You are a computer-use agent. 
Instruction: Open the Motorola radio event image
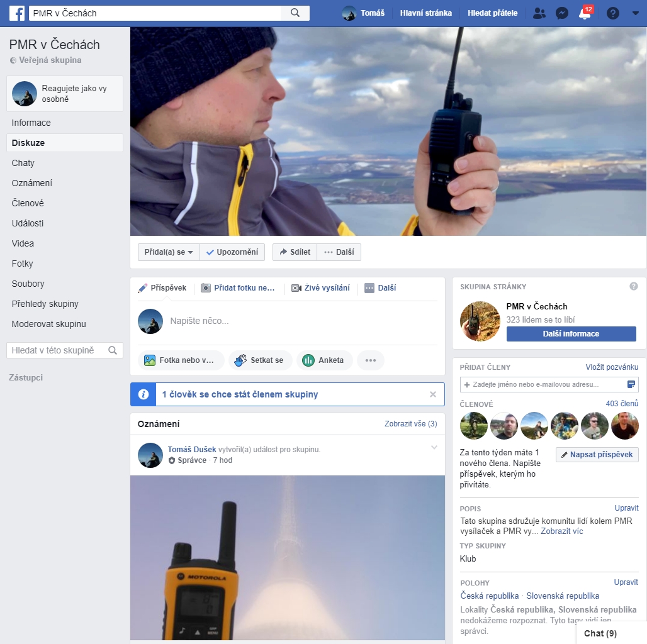coord(288,558)
